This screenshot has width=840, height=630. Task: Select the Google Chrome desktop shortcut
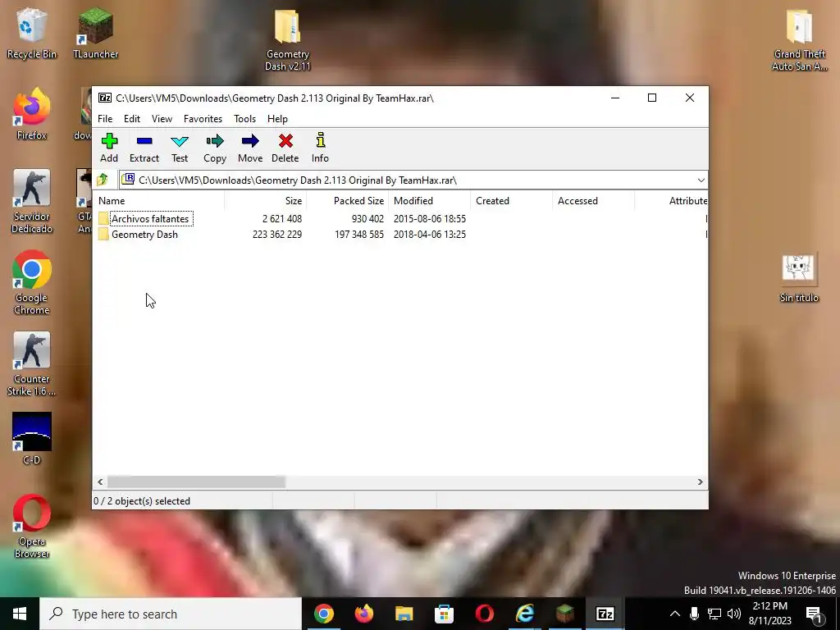coord(32,282)
